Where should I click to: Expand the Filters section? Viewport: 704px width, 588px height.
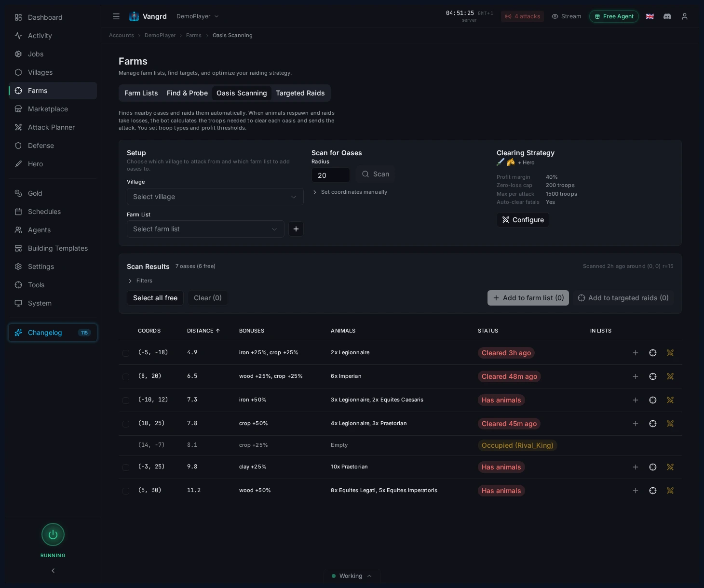tap(140, 281)
